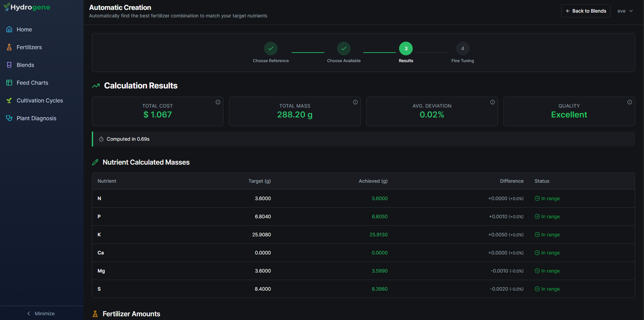Click the Choose Available step label
This screenshot has height=320, width=644.
344,61
